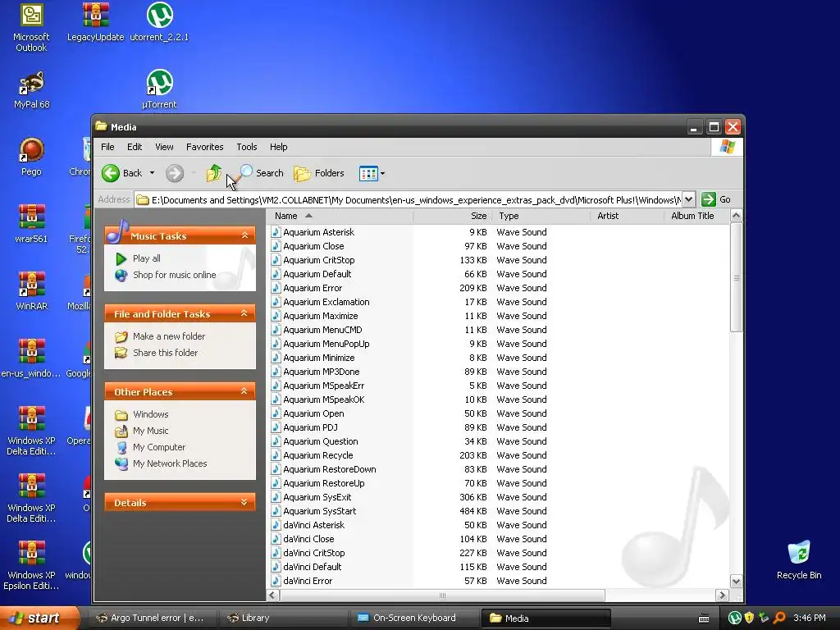Viewport: 840px width, 630px height.
Task: Open the View menu
Action: [x=164, y=147]
